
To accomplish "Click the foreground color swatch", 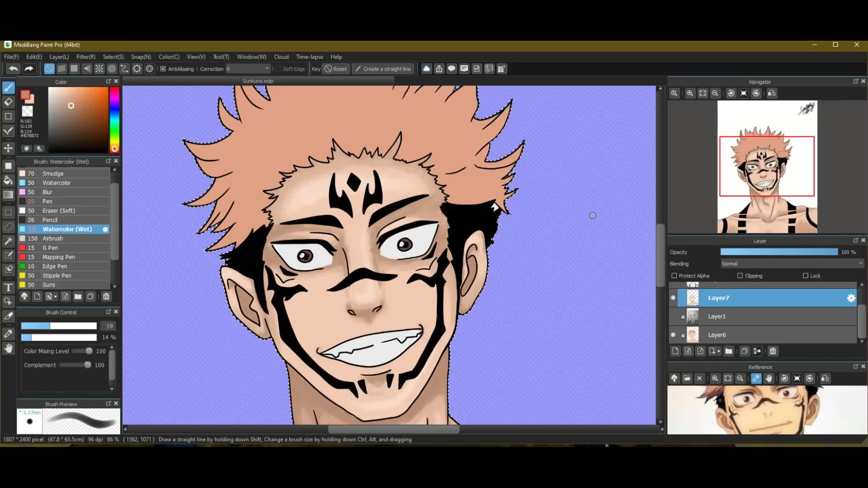I will 25,95.
